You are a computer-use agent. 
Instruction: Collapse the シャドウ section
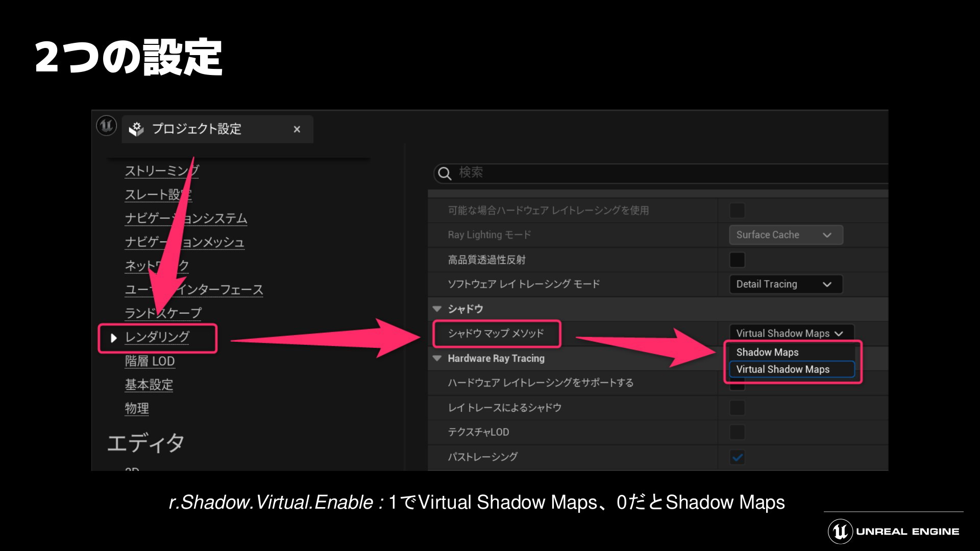point(437,309)
